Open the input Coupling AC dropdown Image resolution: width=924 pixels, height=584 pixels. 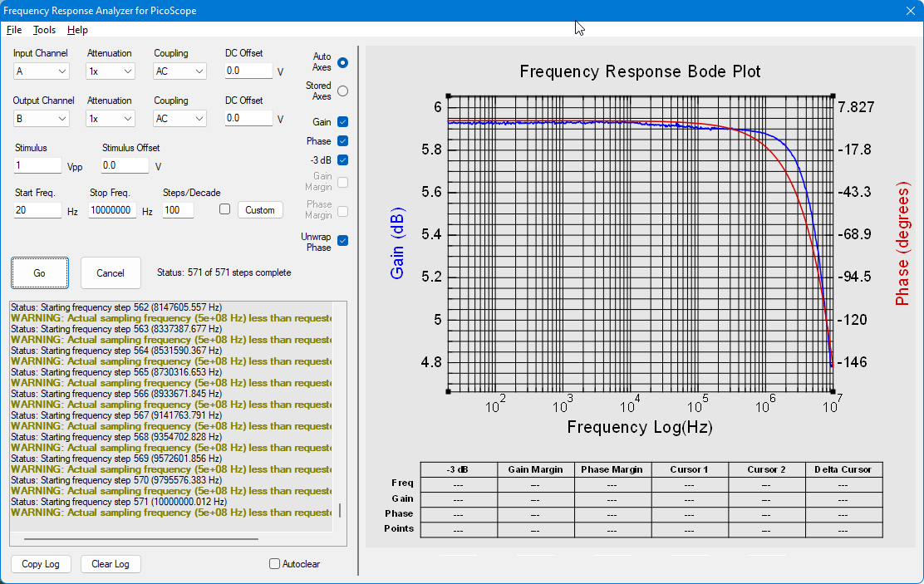click(x=179, y=71)
